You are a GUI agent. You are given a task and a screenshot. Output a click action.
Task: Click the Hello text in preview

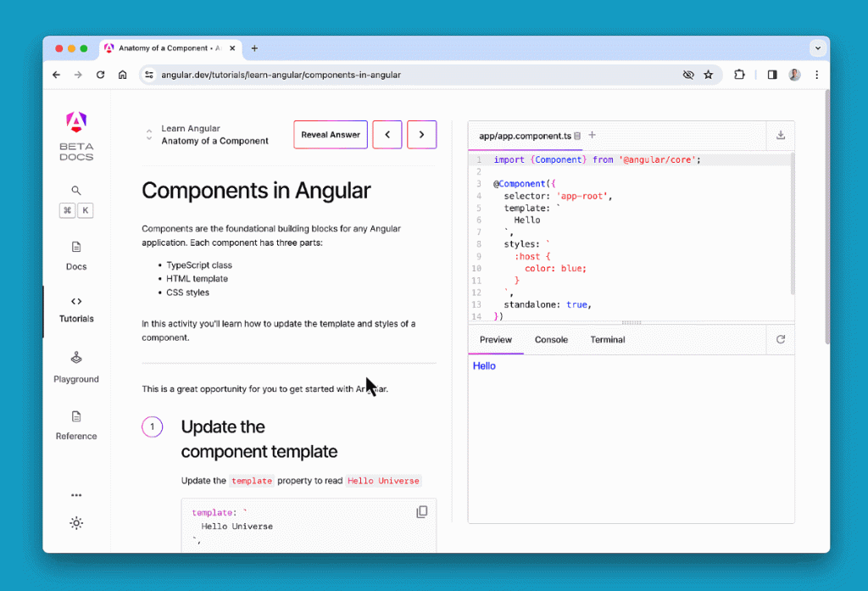(x=484, y=365)
